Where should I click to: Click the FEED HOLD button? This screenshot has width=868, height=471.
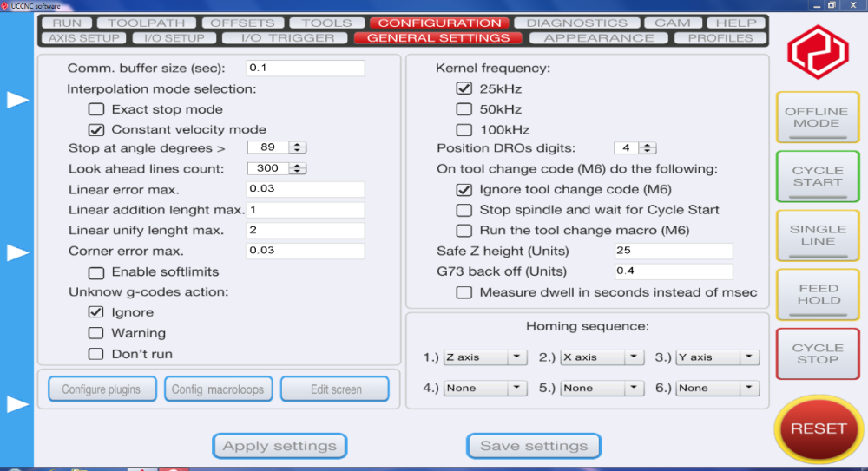[818, 294]
